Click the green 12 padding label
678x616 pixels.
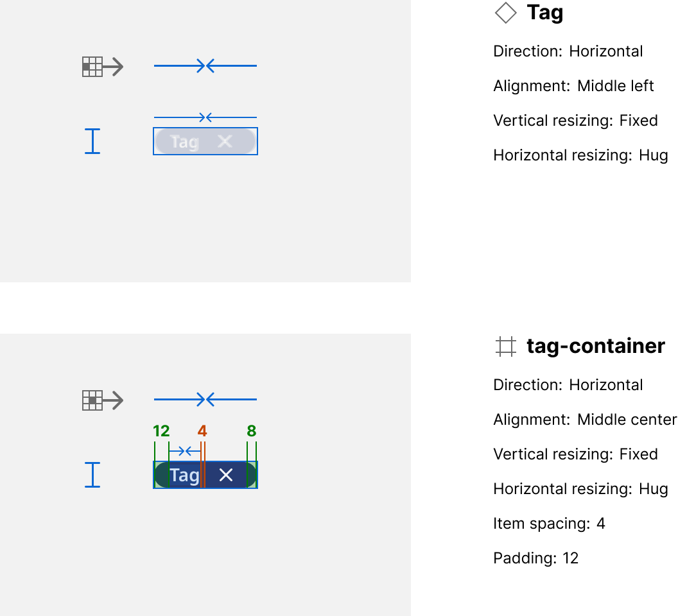(161, 431)
